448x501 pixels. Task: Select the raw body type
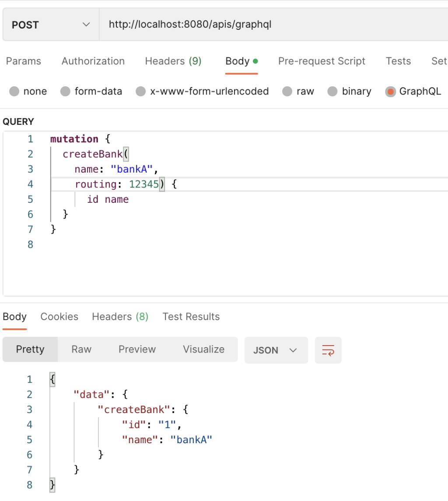(x=298, y=91)
